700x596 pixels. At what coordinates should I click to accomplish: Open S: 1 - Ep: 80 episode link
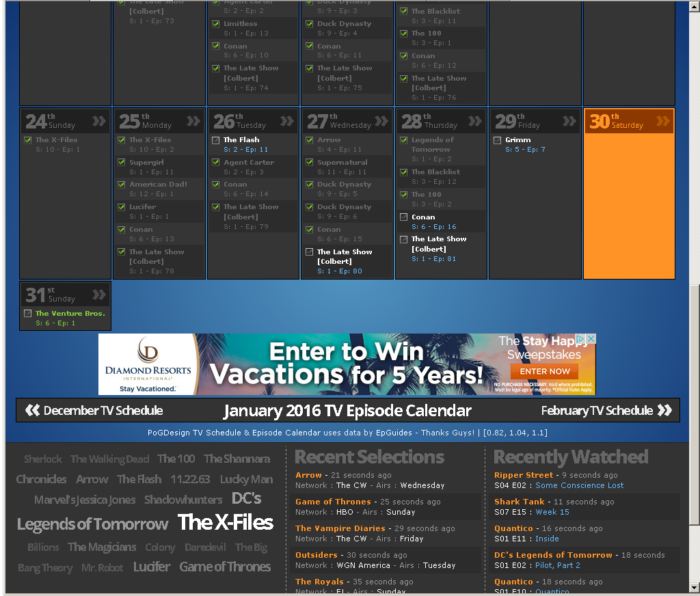coord(340,271)
